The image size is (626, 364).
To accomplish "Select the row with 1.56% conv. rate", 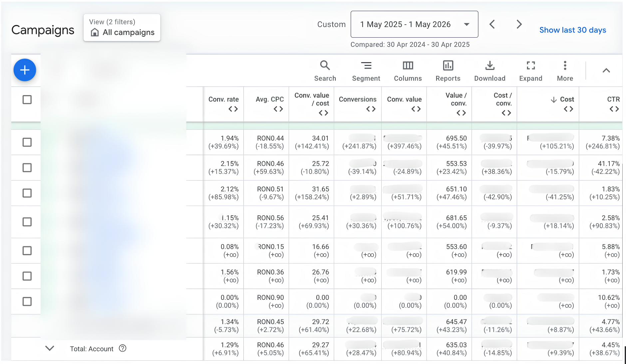I will coord(27,276).
